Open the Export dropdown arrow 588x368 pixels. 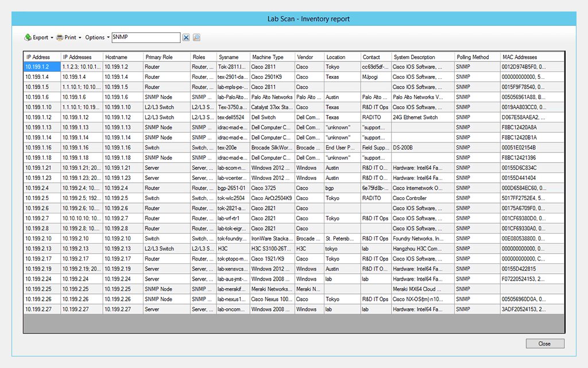coord(52,37)
